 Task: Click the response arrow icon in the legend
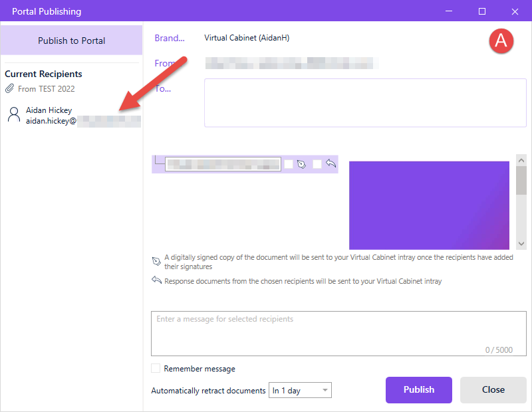[x=156, y=280]
